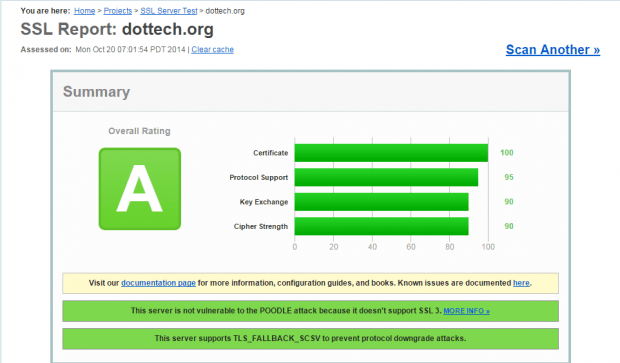Open the SSL Server Test breadcrumb
This screenshot has height=363, width=620.
click(x=168, y=11)
